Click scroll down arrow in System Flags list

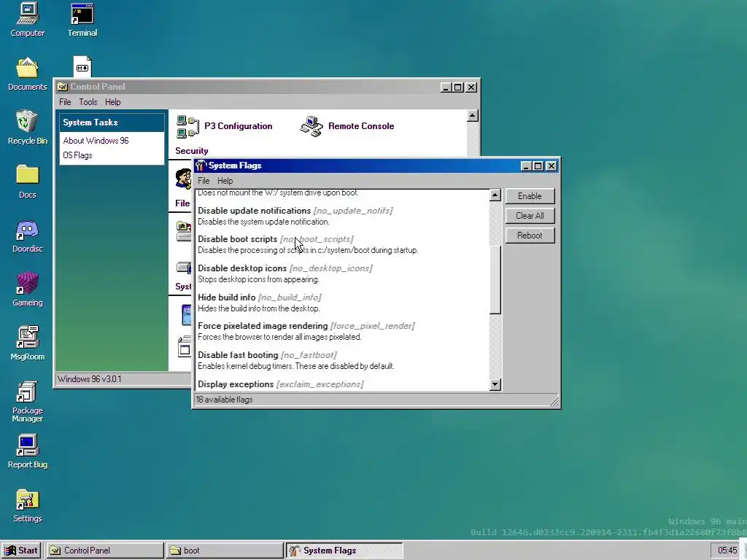pos(495,385)
